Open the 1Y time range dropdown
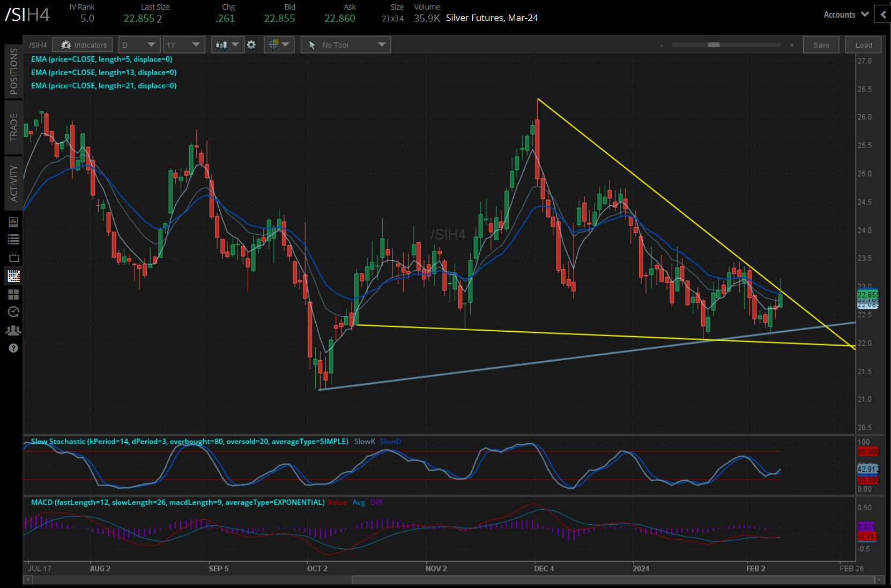 [183, 45]
